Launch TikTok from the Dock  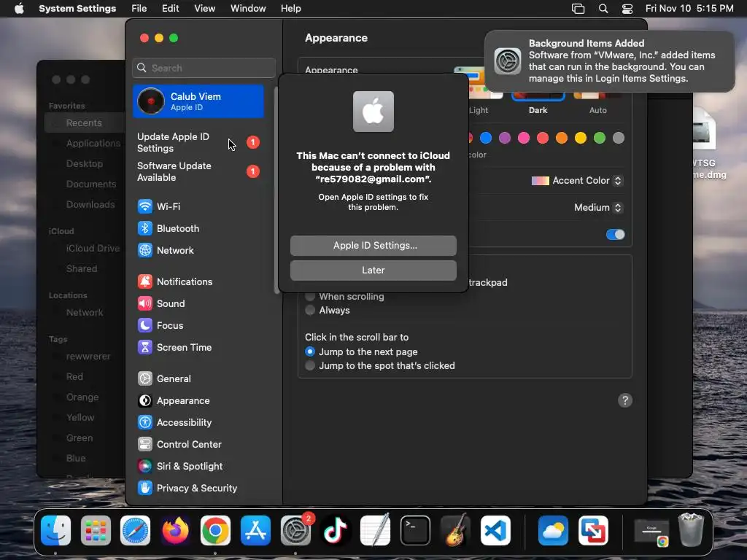(x=336, y=531)
